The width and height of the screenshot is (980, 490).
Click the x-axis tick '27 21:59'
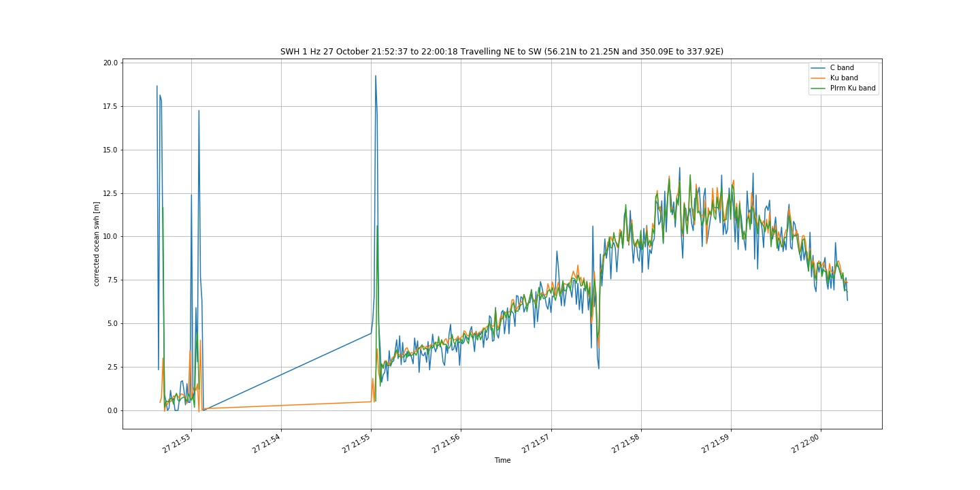tap(717, 444)
